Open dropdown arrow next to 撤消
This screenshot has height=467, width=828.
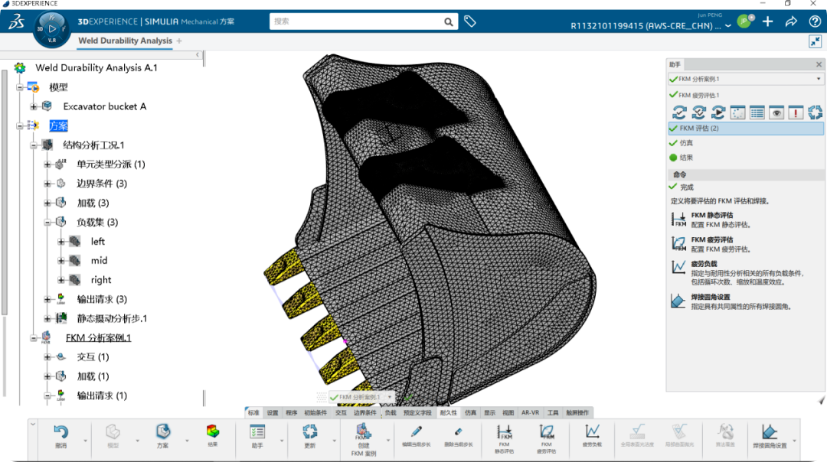[85, 440]
